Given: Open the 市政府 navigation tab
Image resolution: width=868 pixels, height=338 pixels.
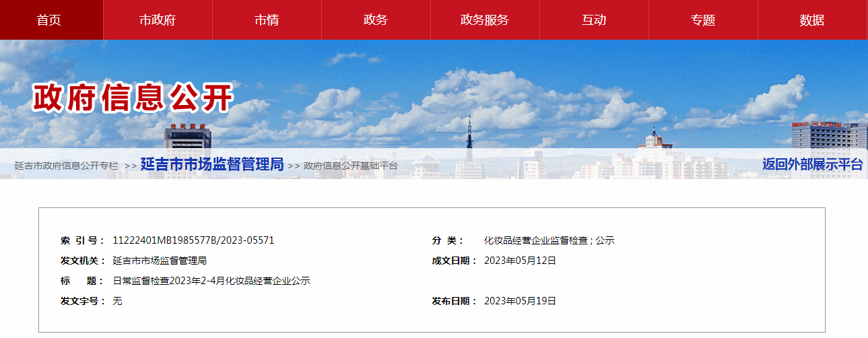Looking at the screenshot, I should coord(158,20).
